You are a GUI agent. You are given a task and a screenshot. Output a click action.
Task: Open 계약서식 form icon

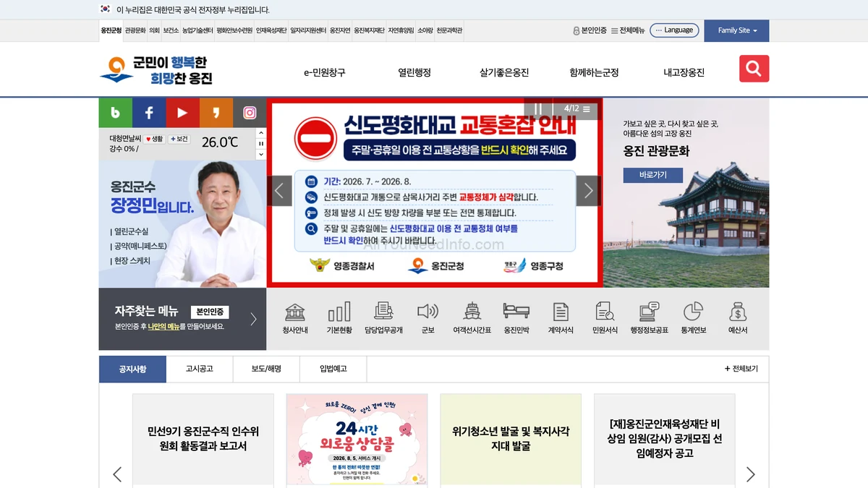click(561, 319)
